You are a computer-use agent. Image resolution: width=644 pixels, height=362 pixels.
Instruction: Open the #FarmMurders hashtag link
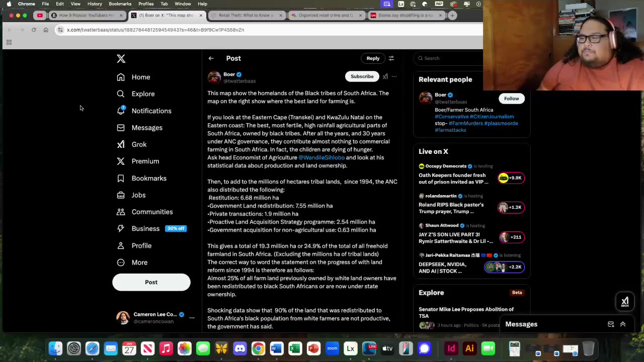pyautogui.click(x=465, y=123)
